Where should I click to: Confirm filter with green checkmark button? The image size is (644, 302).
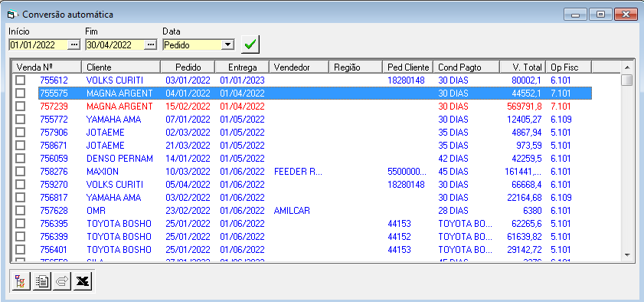tap(250, 44)
